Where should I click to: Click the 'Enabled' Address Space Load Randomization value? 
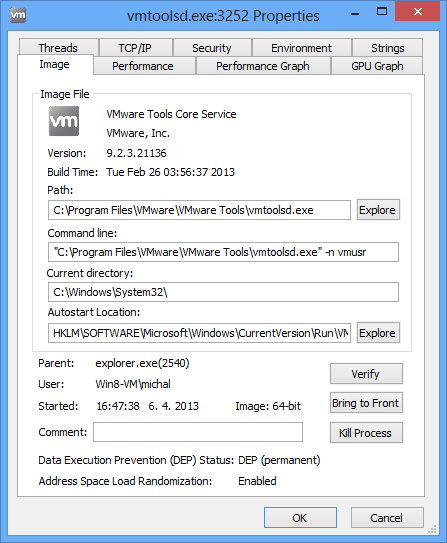point(257,481)
